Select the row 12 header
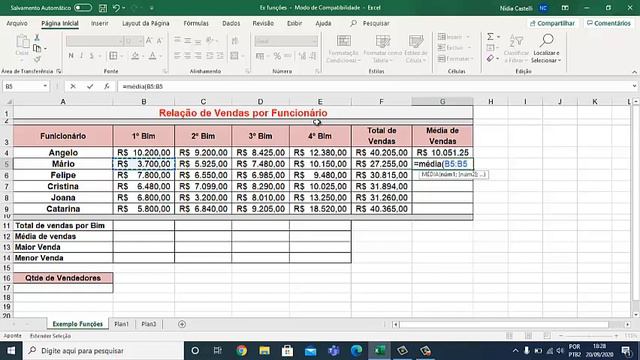Image resolution: width=640 pixels, height=360 pixels. coord(7,236)
